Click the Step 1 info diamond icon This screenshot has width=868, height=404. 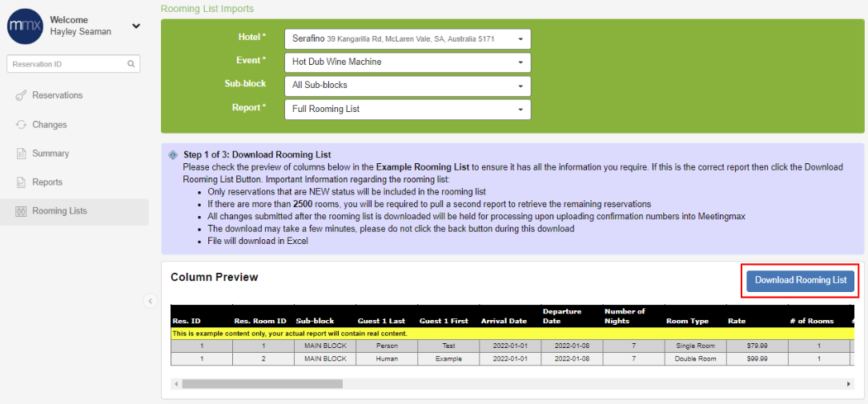(173, 155)
